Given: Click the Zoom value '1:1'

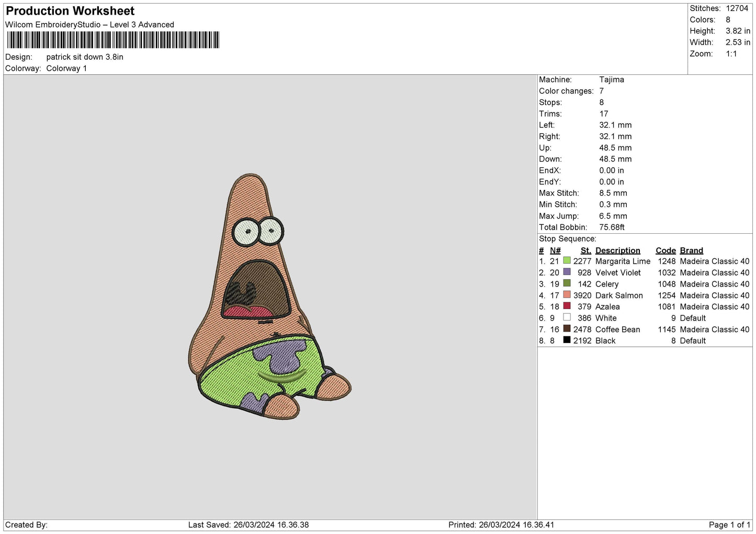Looking at the screenshot, I should [731, 54].
